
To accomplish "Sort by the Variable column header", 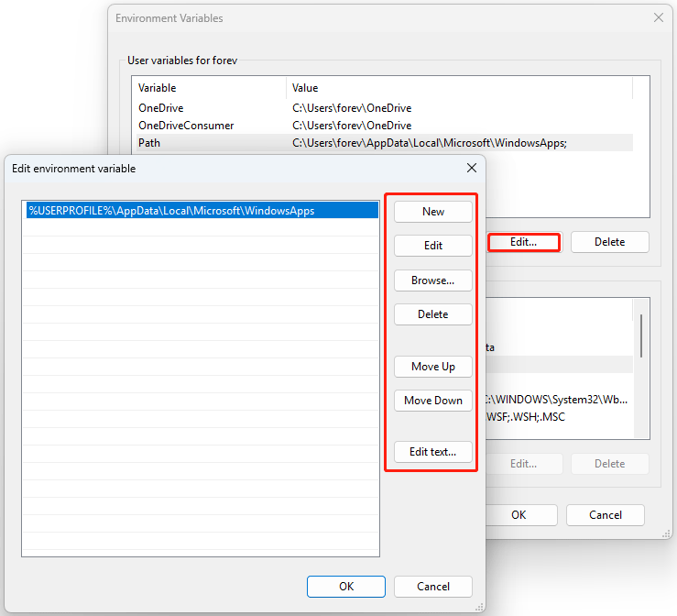I will [209, 88].
